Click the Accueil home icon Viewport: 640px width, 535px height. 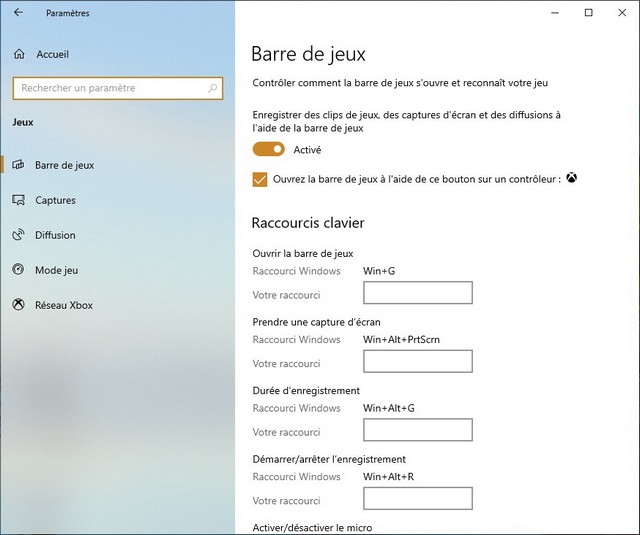pyautogui.click(x=18, y=54)
